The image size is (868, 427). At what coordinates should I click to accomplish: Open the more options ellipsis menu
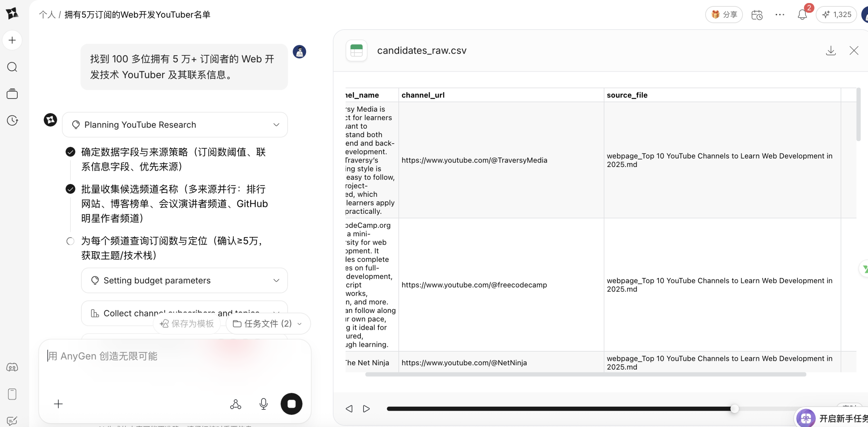pyautogui.click(x=780, y=15)
